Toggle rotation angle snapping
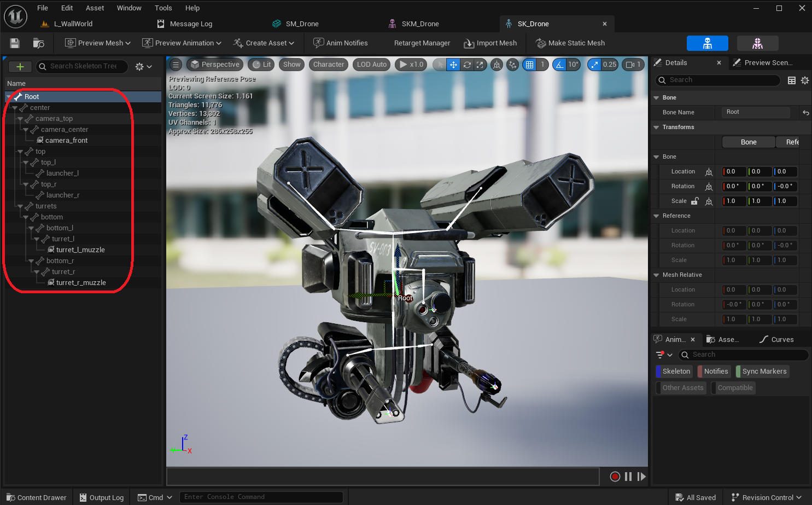Screen dimensions: 812x505 tap(559, 65)
